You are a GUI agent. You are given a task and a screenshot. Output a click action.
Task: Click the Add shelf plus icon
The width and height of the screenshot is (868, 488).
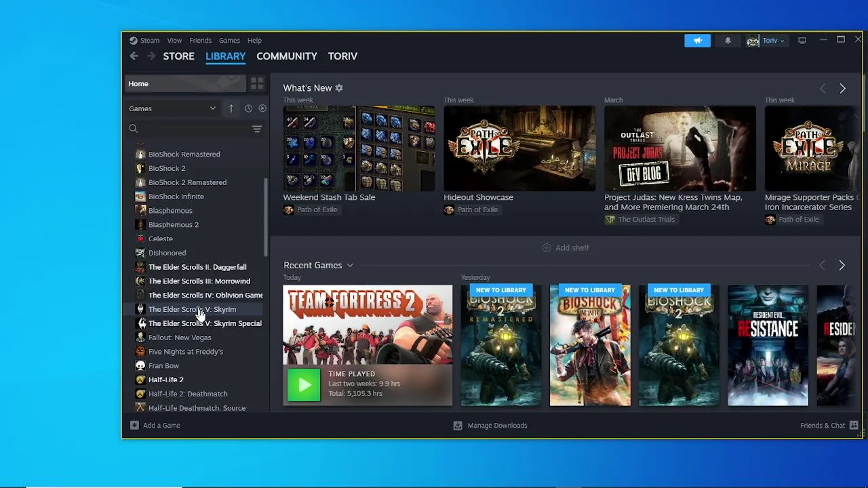click(547, 248)
